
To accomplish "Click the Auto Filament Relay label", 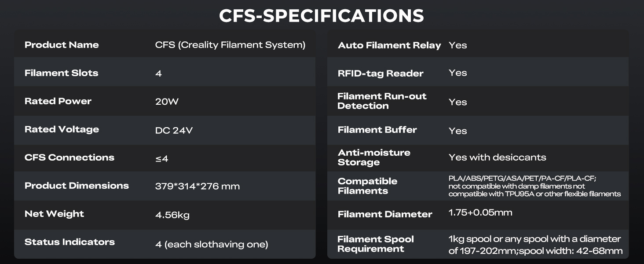I will coord(389,45).
